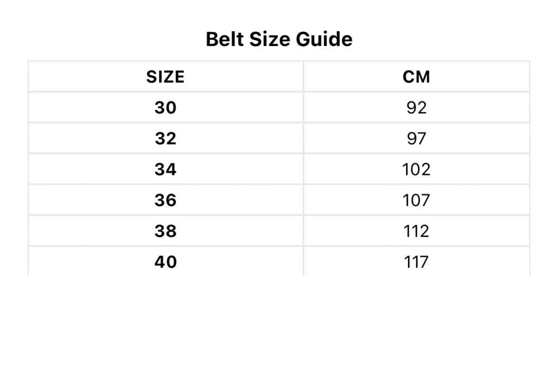Select the CM column header
The height and width of the screenshot is (392, 559).
tap(416, 77)
